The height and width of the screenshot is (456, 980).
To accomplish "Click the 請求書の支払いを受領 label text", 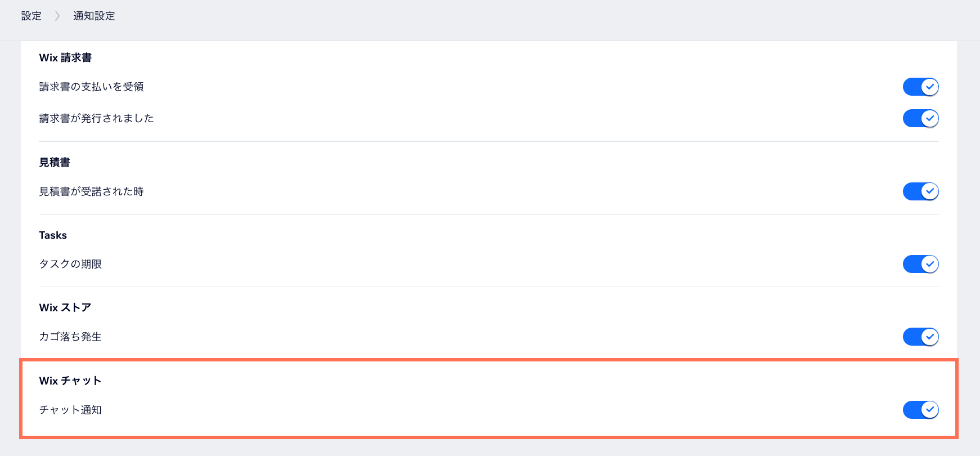I will 91,87.
